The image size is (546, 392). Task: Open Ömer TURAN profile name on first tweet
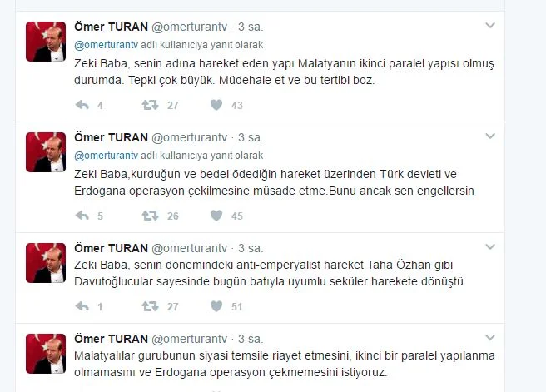point(111,27)
